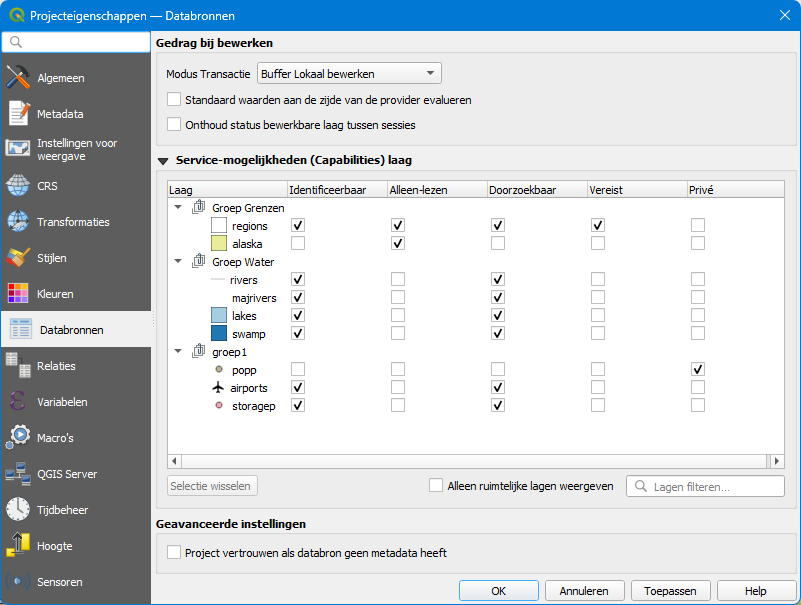Uncheck Doorzoekbaar for the lakes layer
801x605 pixels.
click(x=498, y=315)
